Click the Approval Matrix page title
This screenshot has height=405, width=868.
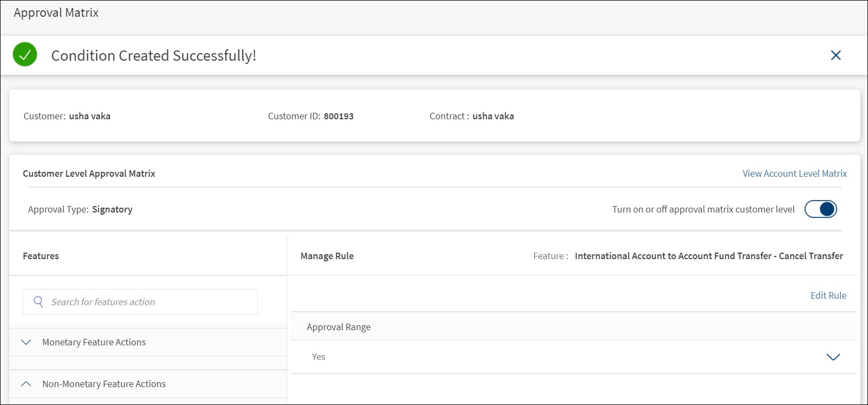pyautogui.click(x=56, y=13)
